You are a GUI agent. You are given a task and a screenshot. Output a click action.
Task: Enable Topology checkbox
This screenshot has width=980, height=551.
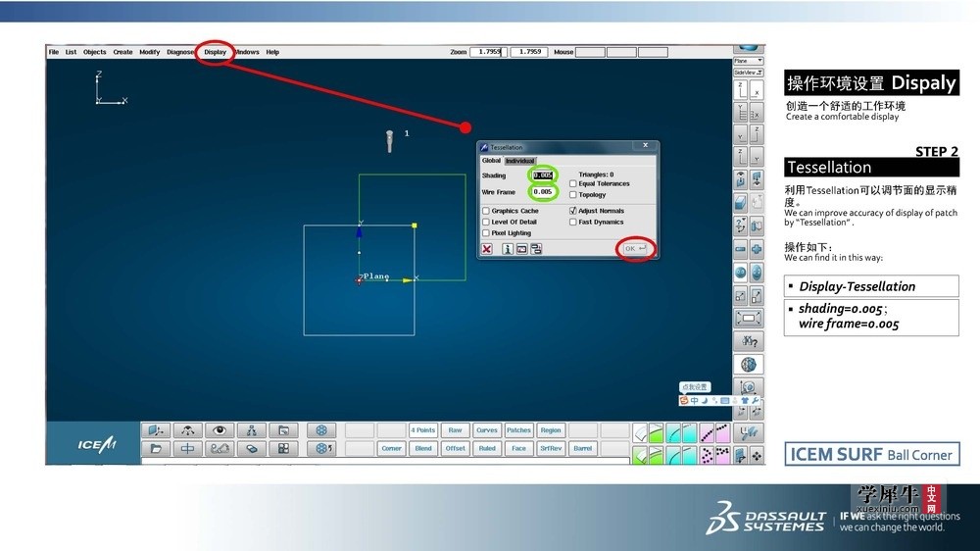(573, 195)
